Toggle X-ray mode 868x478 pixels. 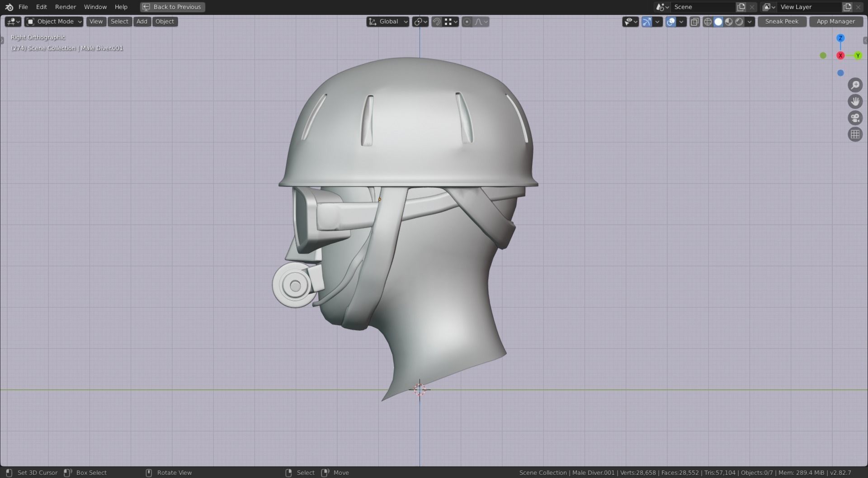(695, 21)
